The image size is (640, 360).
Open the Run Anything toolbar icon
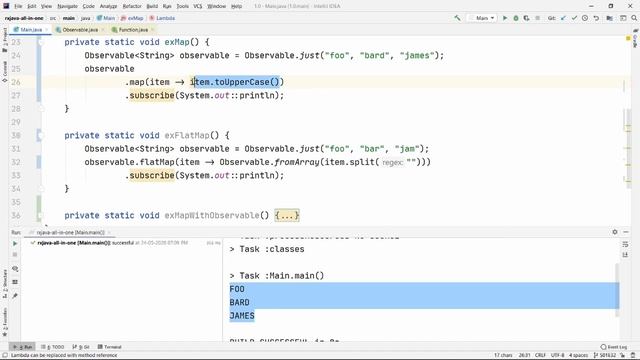(623, 18)
